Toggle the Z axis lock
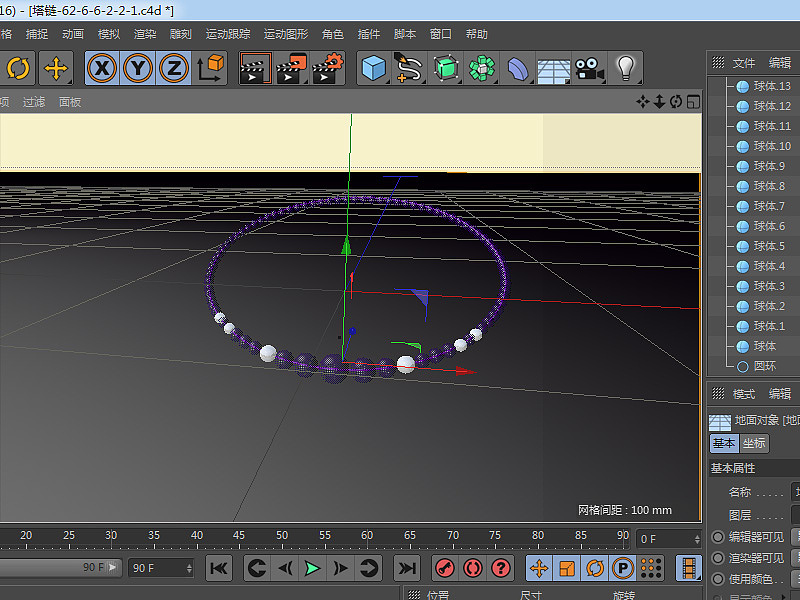The width and height of the screenshot is (800, 600). [x=174, y=68]
